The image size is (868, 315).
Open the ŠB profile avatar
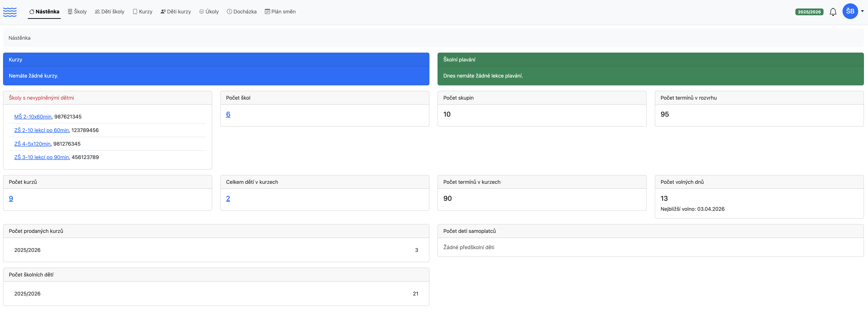(x=851, y=11)
